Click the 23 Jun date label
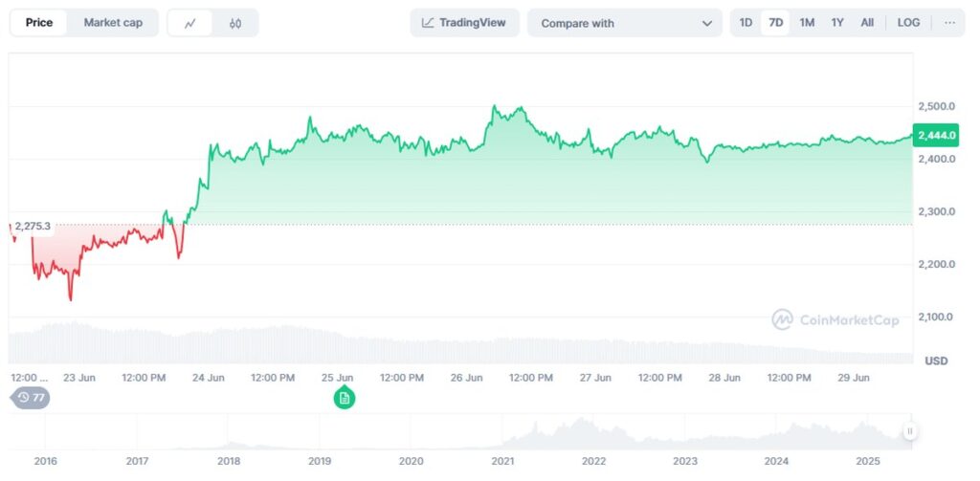 click(x=79, y=378)
